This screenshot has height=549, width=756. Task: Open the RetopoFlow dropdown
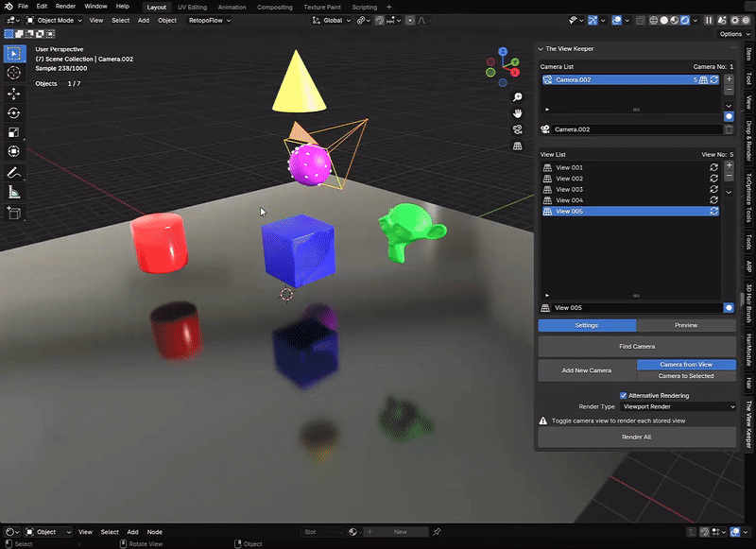(x=209, y=20)
